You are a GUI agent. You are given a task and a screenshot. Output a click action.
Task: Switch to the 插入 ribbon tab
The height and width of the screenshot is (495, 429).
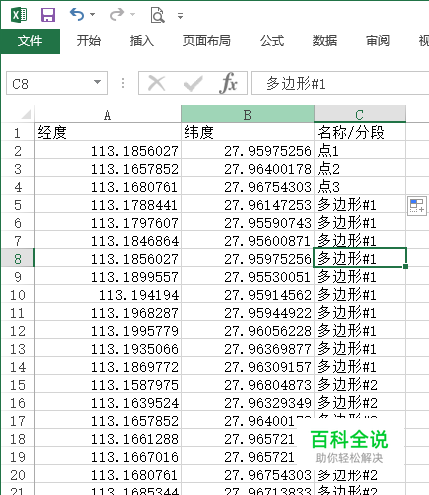click(x=142, y=41)
